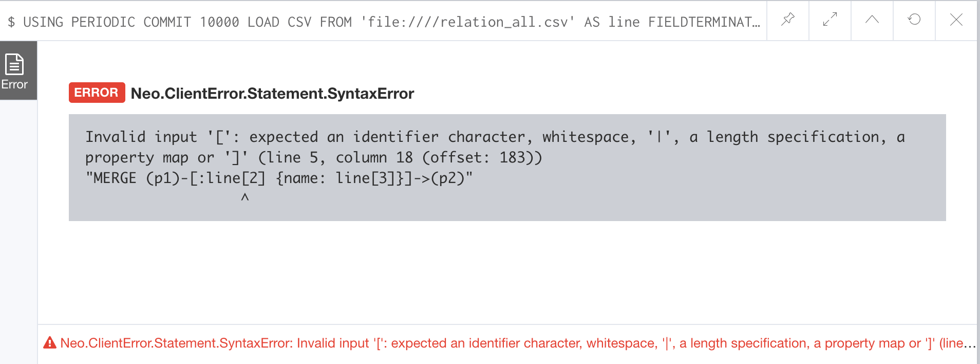Expand the frame to fullscreen

pyautogui.click(x=830, y=20)
